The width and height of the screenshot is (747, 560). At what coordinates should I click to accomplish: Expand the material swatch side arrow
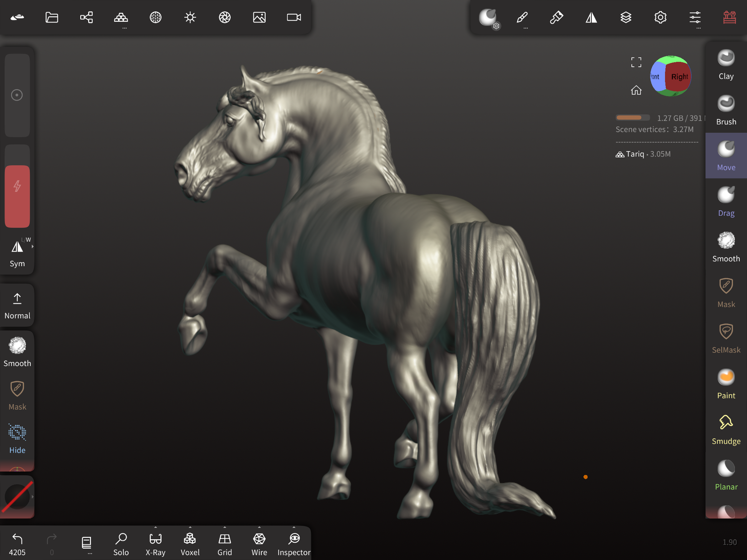click(33, 497)
